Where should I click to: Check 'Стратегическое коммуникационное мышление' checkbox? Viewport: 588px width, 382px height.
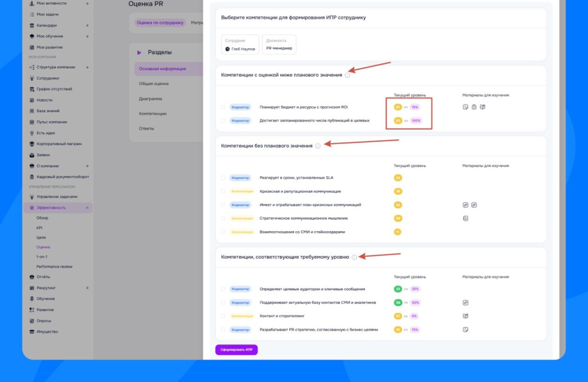point(223,219)
